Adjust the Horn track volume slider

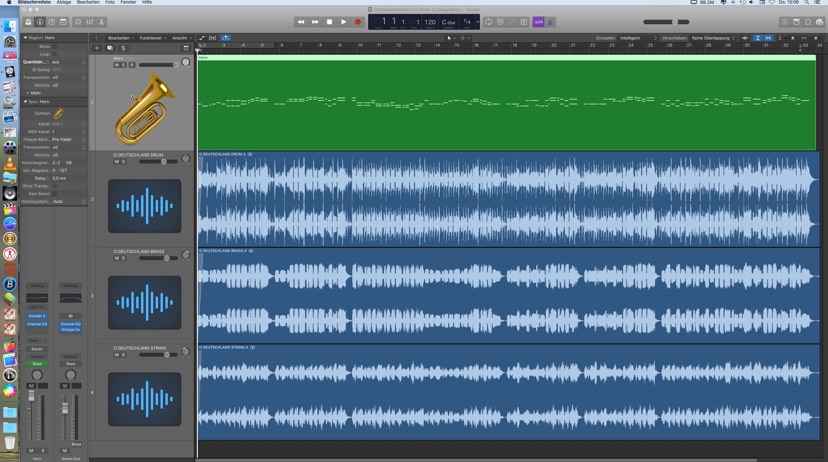158,65
